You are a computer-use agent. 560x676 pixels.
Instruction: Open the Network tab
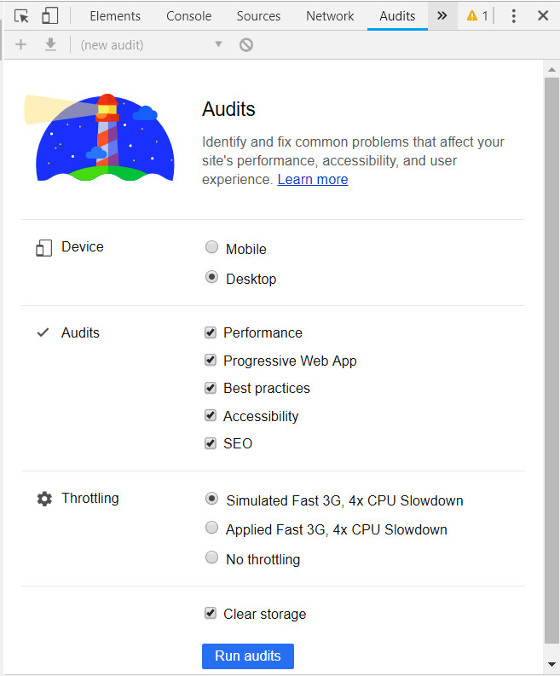click(330, 16)
